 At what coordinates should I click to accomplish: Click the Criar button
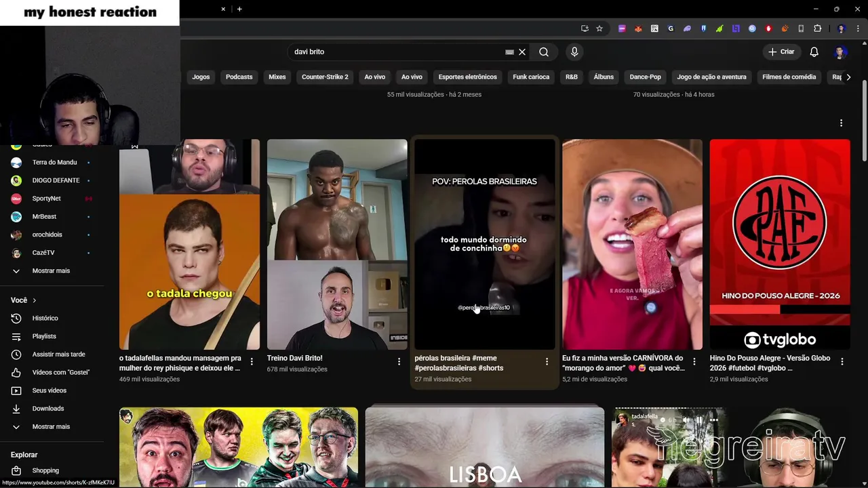pos(781,52)
